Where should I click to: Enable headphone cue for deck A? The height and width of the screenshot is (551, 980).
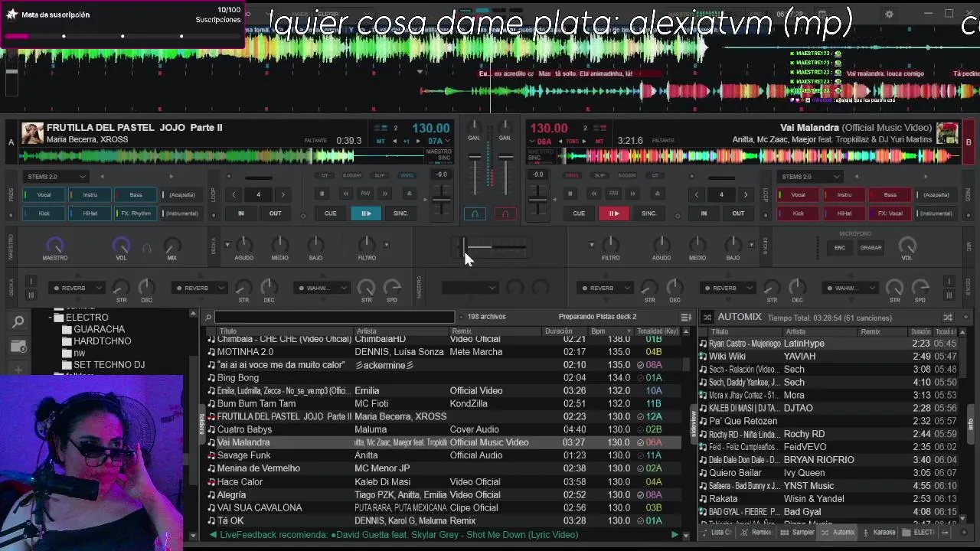click(x=475, y=214)
